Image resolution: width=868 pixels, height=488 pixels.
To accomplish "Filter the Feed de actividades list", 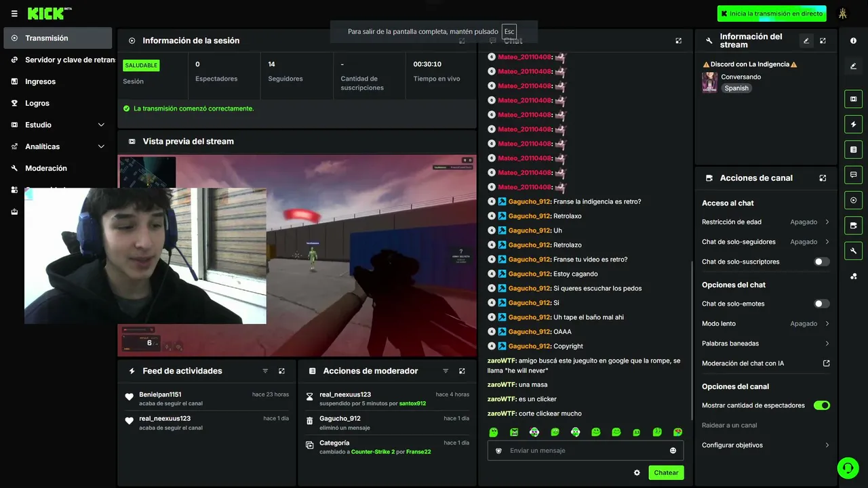I will click(x=265, y=371).
